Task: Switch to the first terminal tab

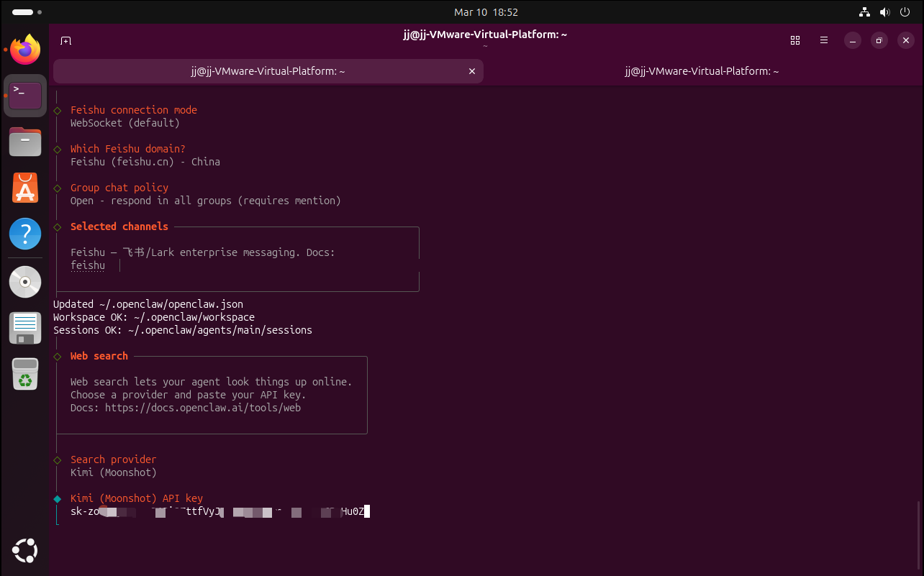Action: [268, 71]
